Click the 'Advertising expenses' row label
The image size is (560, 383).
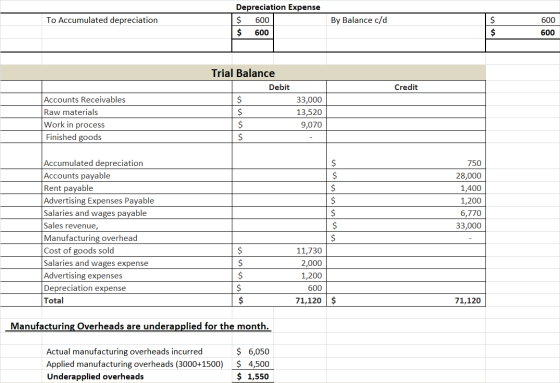click(83, 276)
